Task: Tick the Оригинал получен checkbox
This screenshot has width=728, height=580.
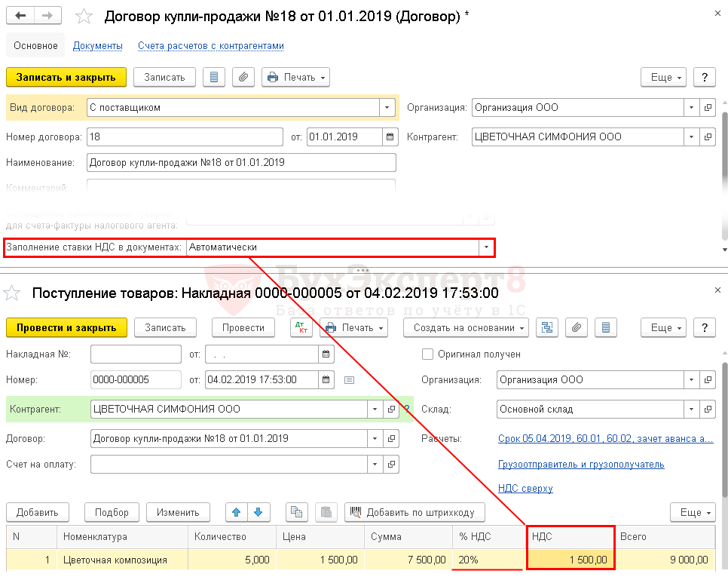Action: click(x=428, y=354)
